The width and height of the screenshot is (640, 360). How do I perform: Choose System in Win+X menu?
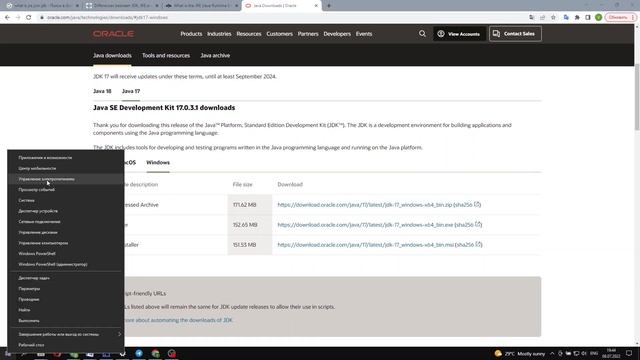pyautogui.click(x=65, y=200)
